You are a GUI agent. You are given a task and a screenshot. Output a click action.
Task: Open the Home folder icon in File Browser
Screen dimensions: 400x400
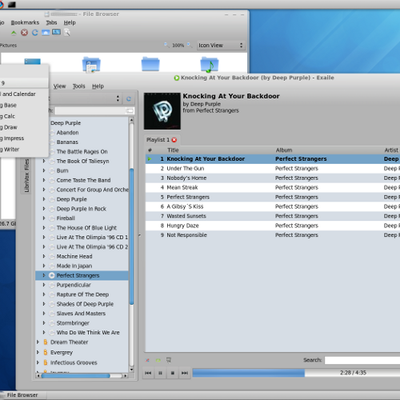point(46,32)
